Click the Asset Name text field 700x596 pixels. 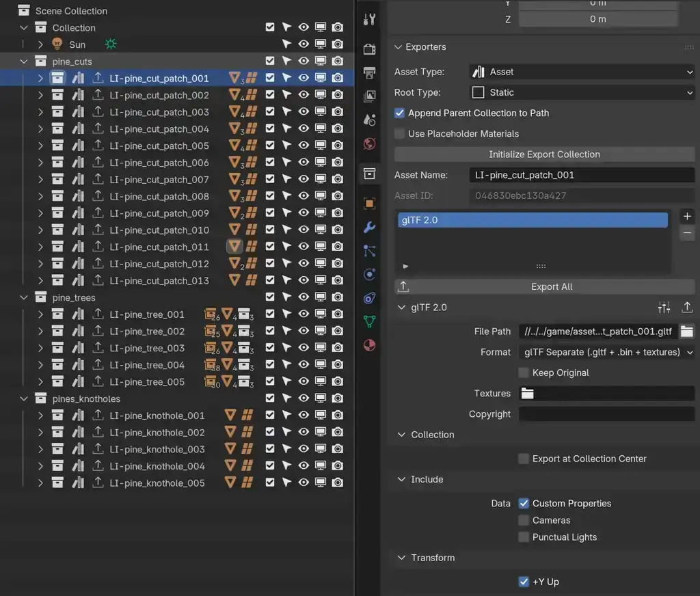(582, 175)
